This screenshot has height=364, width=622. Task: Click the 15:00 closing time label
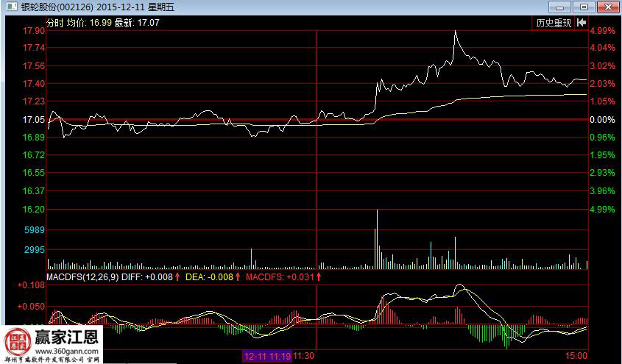[576, 355]
